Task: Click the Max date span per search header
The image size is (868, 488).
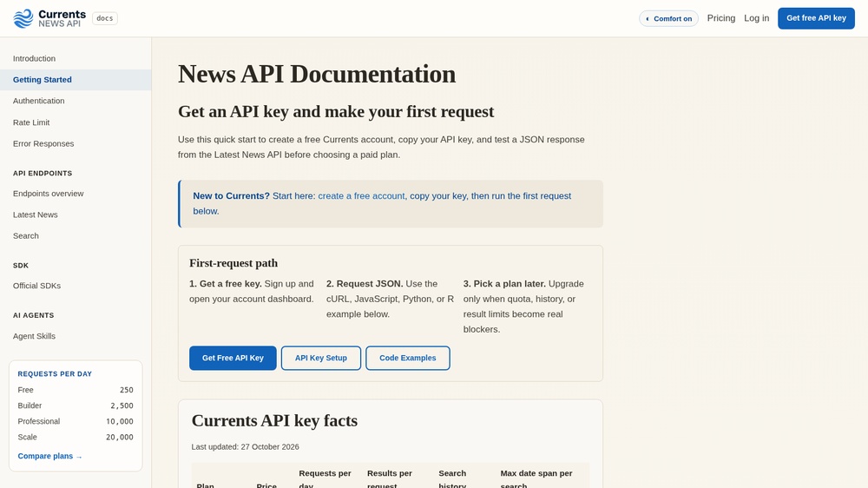Action: [536, 479]
